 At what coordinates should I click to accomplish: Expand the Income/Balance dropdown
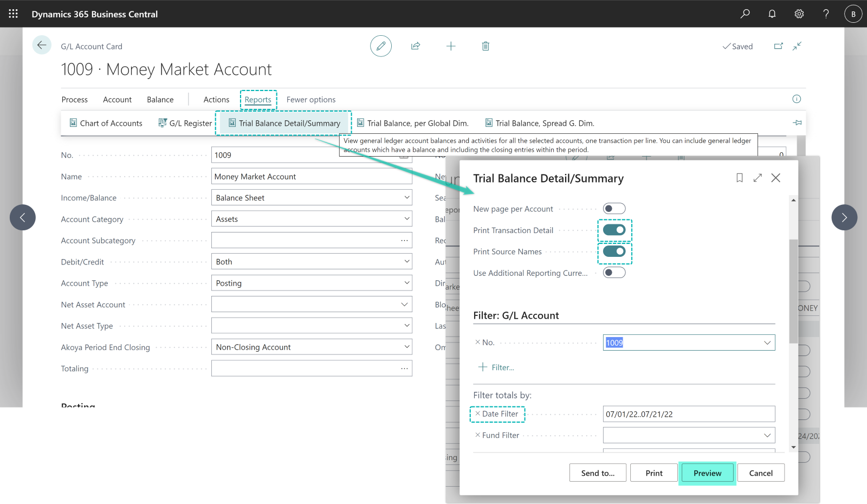tap(406, 197)
